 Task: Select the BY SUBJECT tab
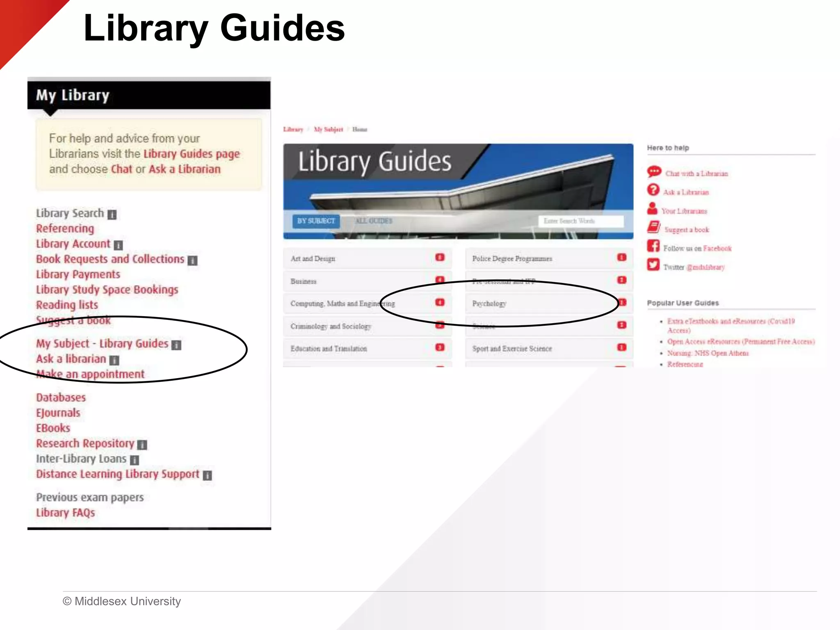(x=316, y=221)
